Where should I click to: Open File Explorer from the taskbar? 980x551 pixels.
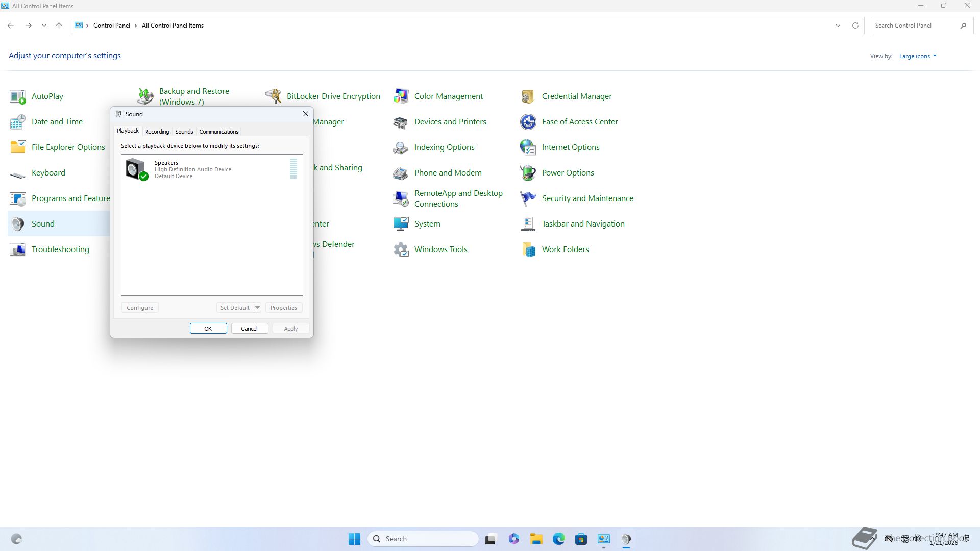click(x=536, y=539)
